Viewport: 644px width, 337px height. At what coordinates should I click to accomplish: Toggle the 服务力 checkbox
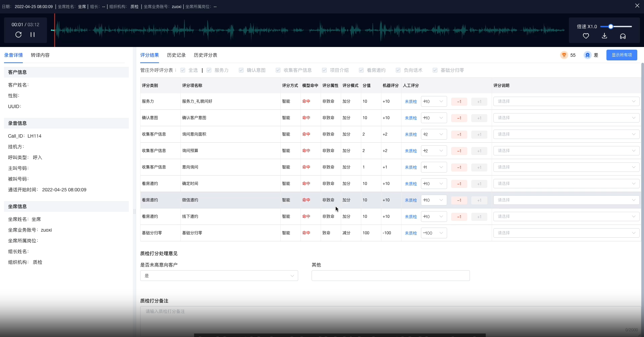(x=209, y=70)
